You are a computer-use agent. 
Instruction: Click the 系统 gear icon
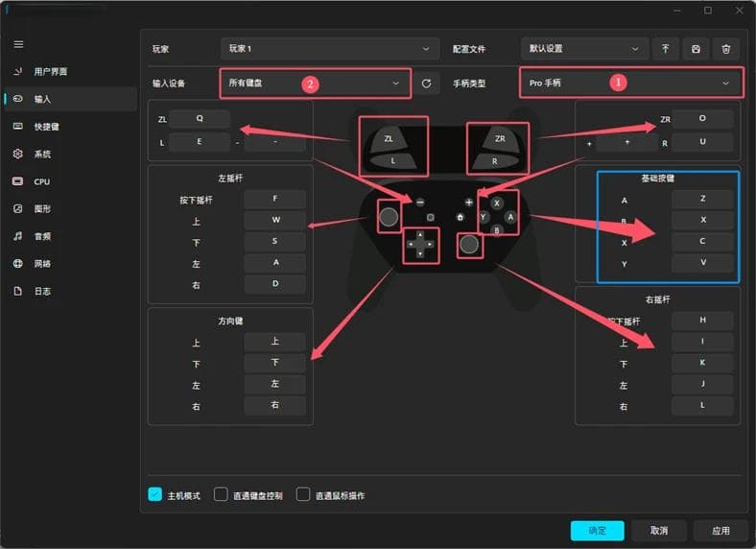pyautogui.click(x=18, y=154)
